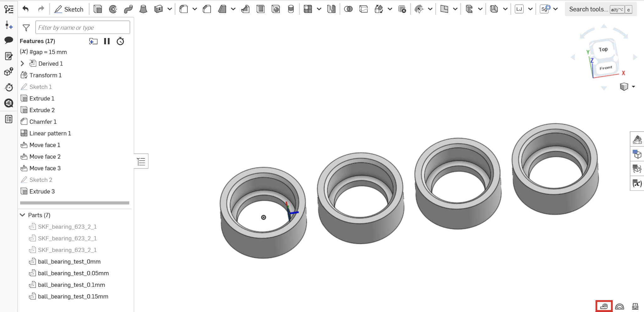Expand the Derived 1 feature
This screenshot has width=644, height=312.
coord(22,63)
